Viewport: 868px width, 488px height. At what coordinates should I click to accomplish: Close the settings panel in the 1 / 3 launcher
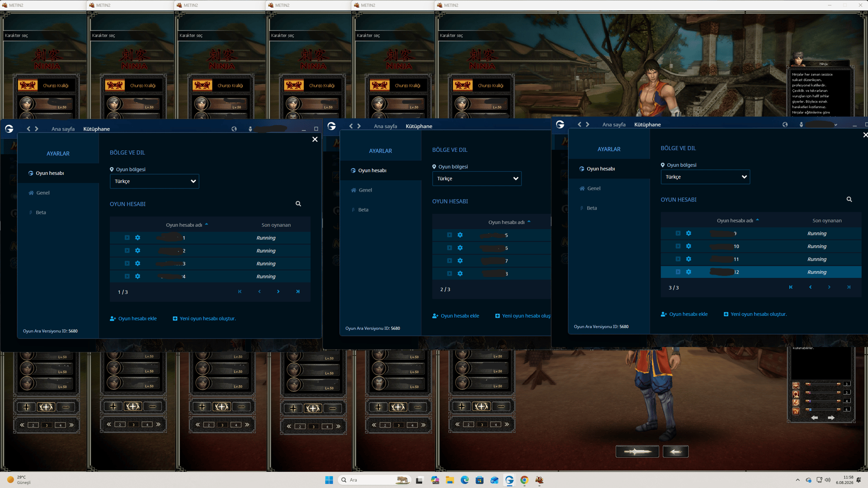pos(315,139)
